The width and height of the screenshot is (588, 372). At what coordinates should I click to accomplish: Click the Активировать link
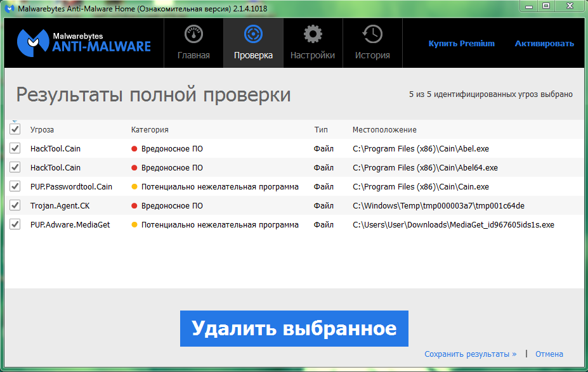tap(544, 44)
